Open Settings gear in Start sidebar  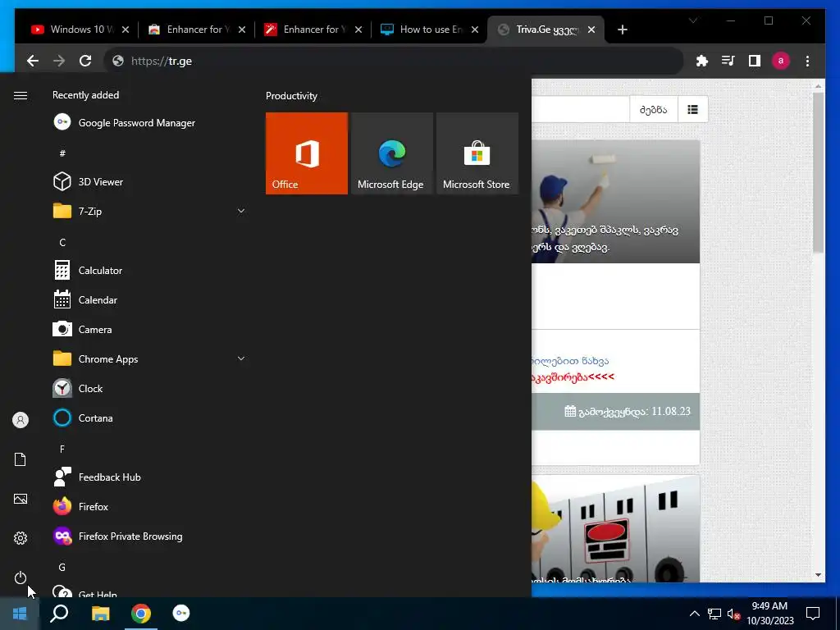coord(21,538)
